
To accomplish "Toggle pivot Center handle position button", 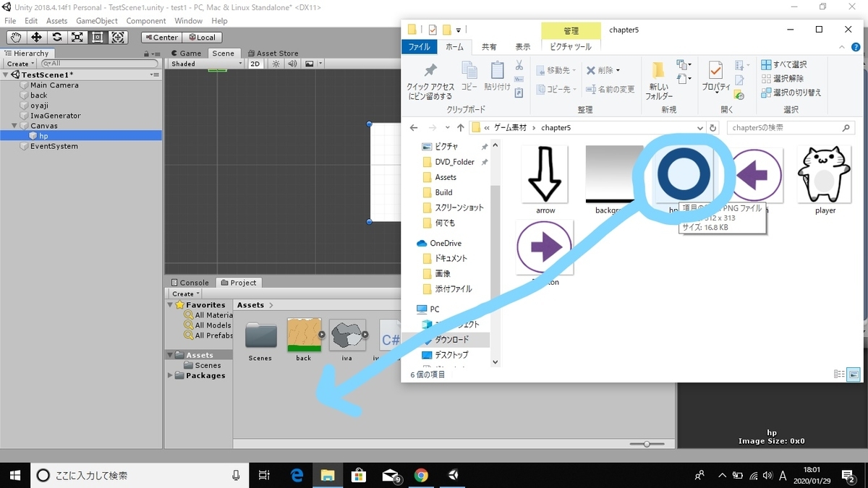I will (x=161, y=38).
